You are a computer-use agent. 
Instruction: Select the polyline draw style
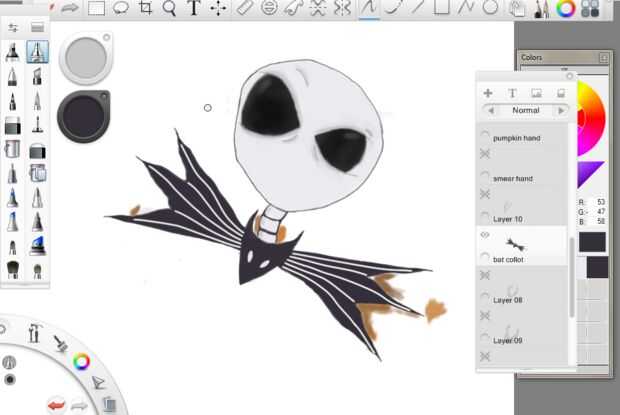466,7
